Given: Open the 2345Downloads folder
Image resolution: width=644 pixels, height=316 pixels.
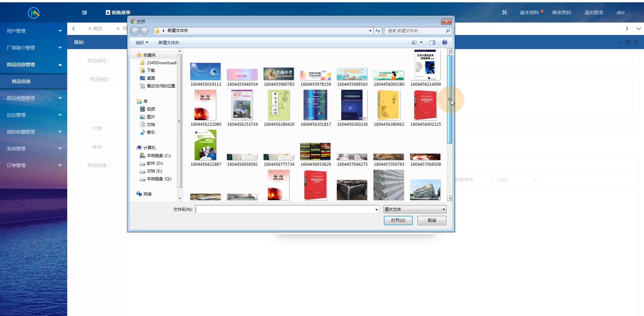Looking at the screenshot, I should pos(158,63).
